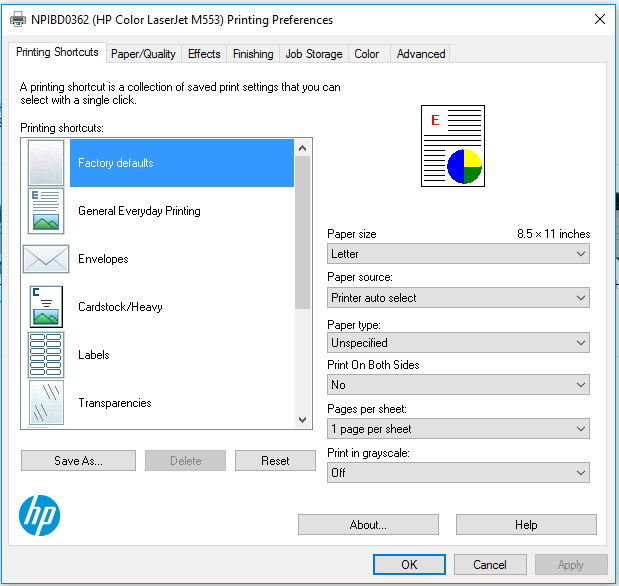Click the Help button

526,525
